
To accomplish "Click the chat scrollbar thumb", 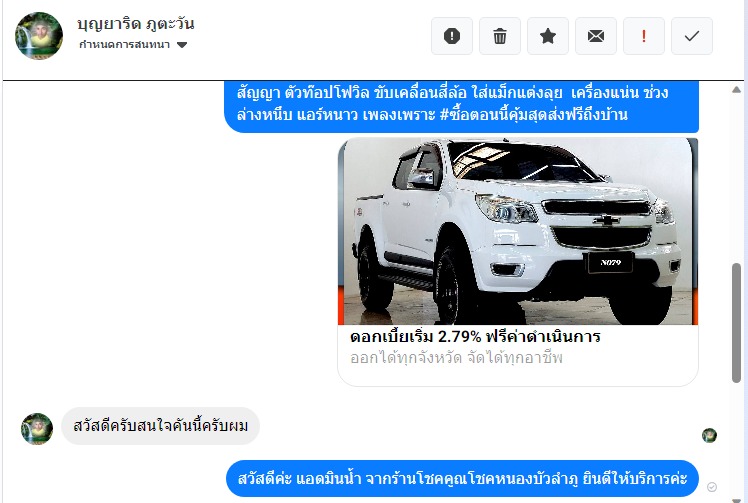I will [x=737, y=323].
